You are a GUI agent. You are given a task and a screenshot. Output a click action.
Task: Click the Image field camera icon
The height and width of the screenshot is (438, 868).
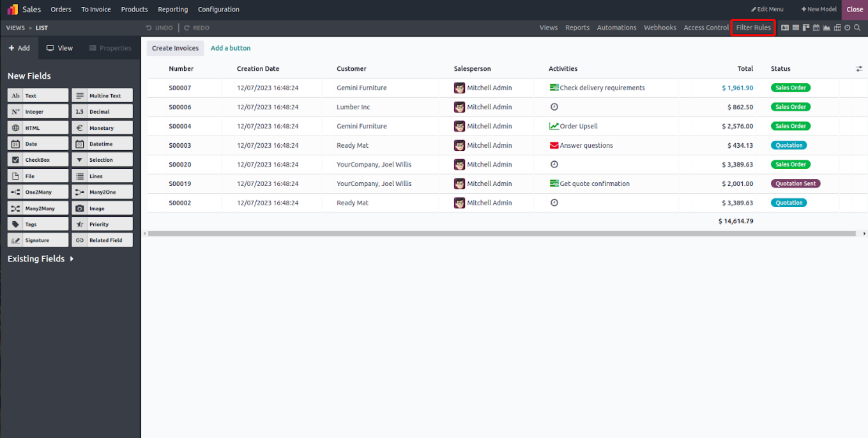79,208
